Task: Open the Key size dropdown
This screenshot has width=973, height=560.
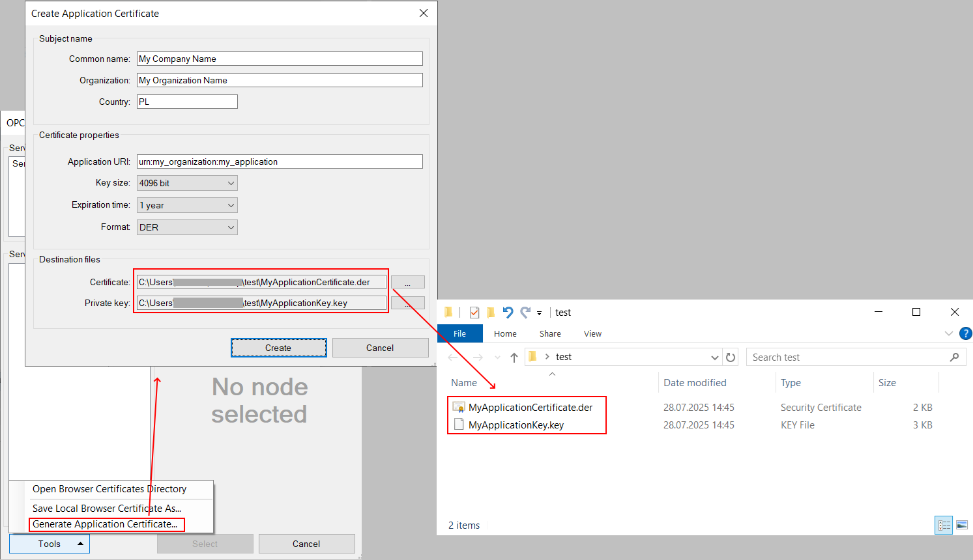Action: point(187,183)
